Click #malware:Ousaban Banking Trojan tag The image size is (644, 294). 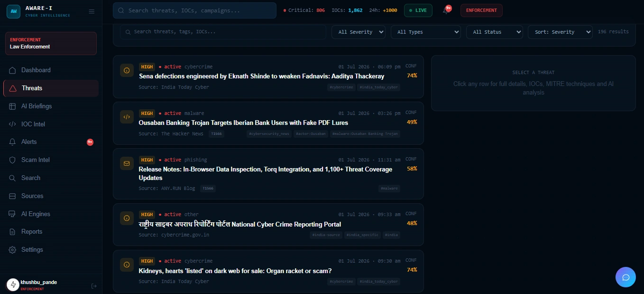point(365,134)
